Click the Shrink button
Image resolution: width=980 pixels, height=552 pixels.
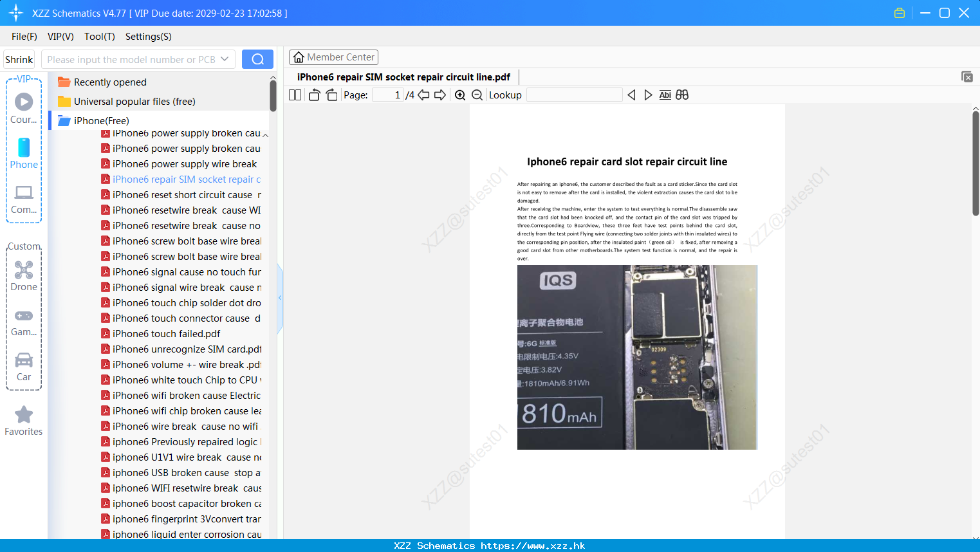(19, 59)
